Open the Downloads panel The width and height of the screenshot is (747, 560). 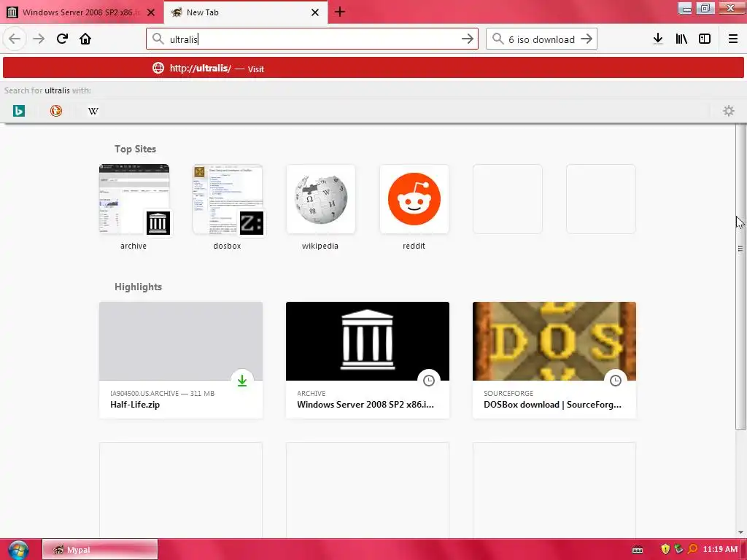click(x=658, y=39)
